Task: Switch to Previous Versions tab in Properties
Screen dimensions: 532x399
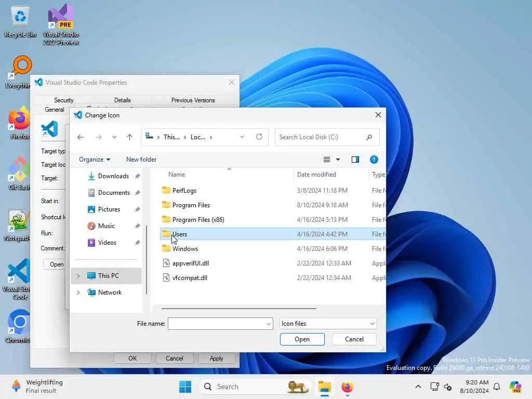Action: [193, 100]
